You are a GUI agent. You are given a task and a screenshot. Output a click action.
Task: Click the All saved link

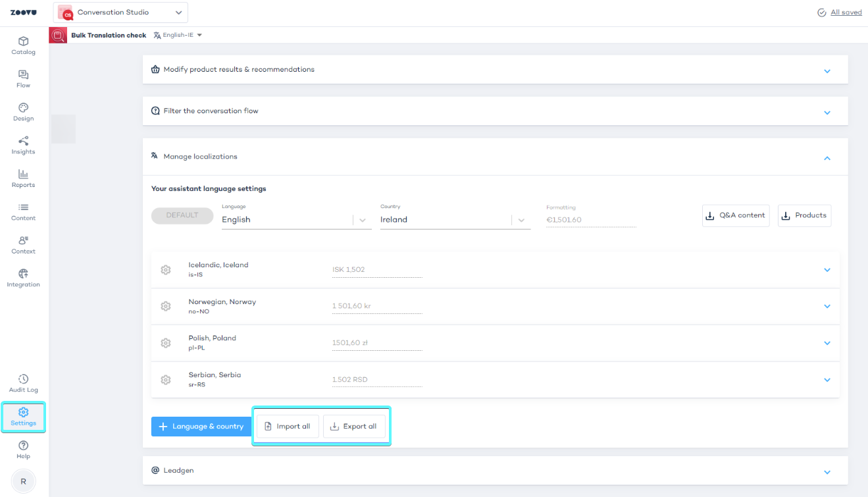point(846,13)
